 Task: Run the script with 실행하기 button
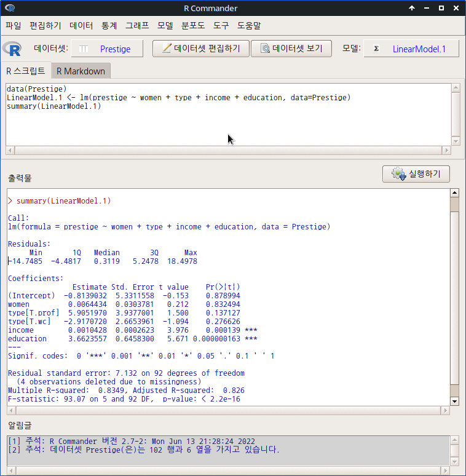tap(416, 174)
